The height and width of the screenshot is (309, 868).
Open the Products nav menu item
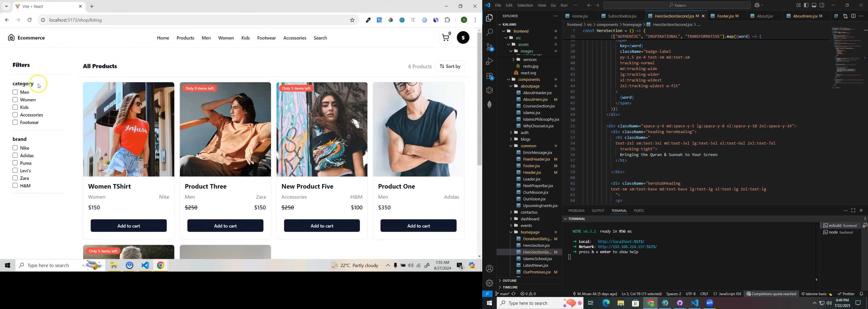185,38
